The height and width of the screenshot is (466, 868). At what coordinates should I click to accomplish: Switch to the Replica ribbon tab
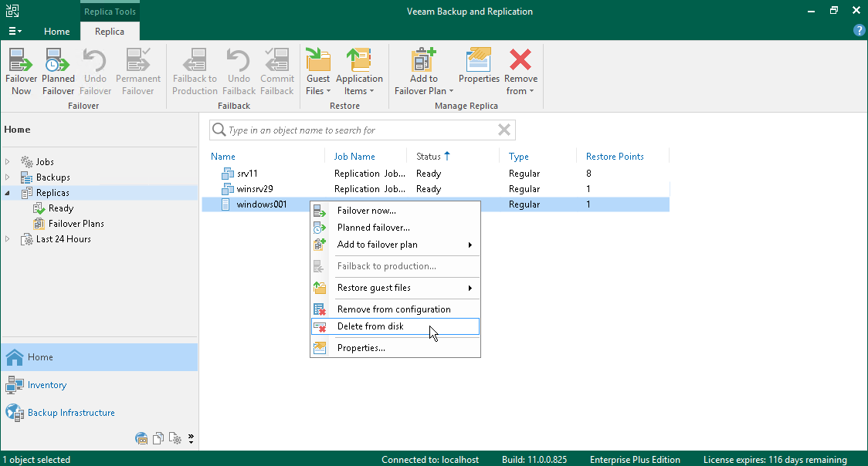tap(110, 32)
